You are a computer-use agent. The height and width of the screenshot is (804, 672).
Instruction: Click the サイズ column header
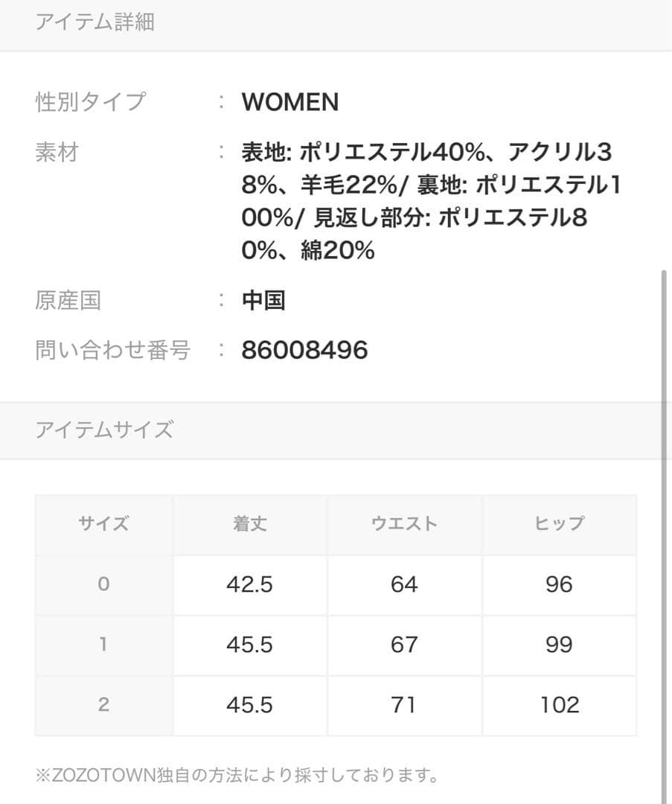point(103,523)
